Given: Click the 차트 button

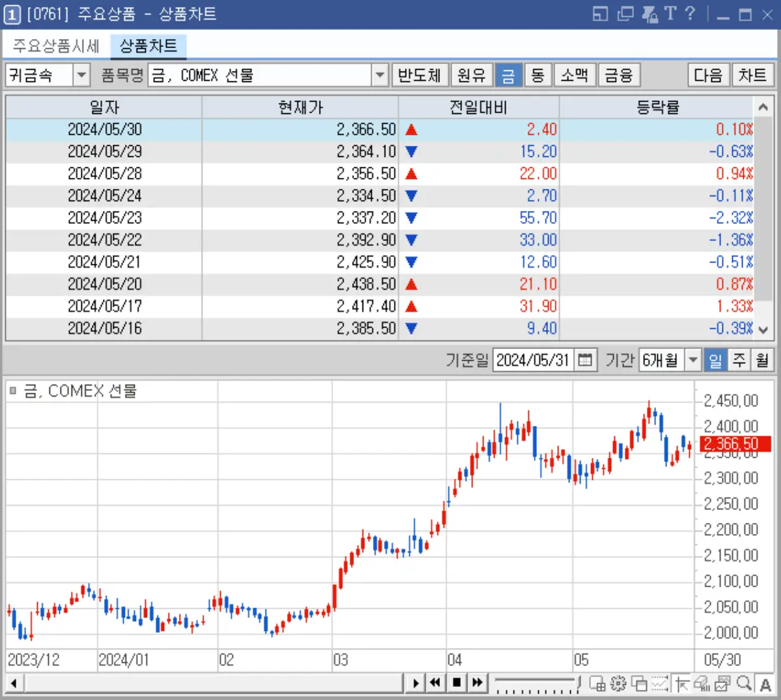Looking at the screenshot, I should [x=752, y=76].
